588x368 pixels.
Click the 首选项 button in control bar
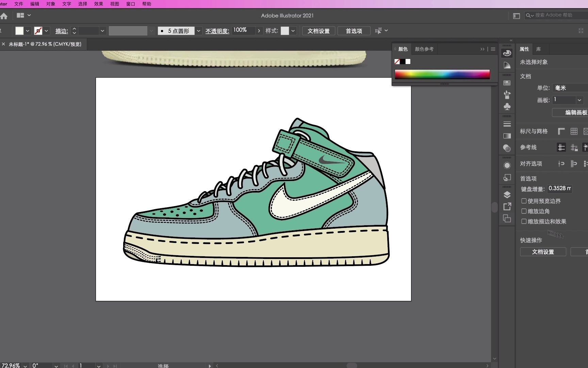(354, 31)
